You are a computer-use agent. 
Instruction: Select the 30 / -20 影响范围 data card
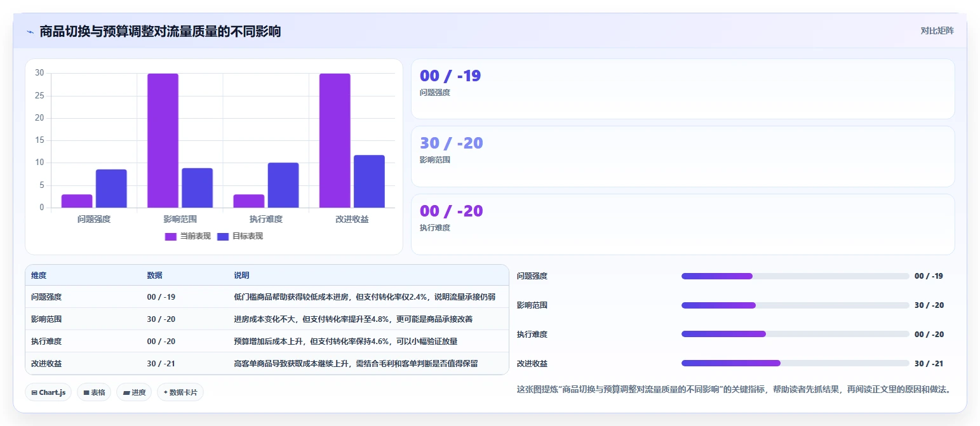click(683, 157)
